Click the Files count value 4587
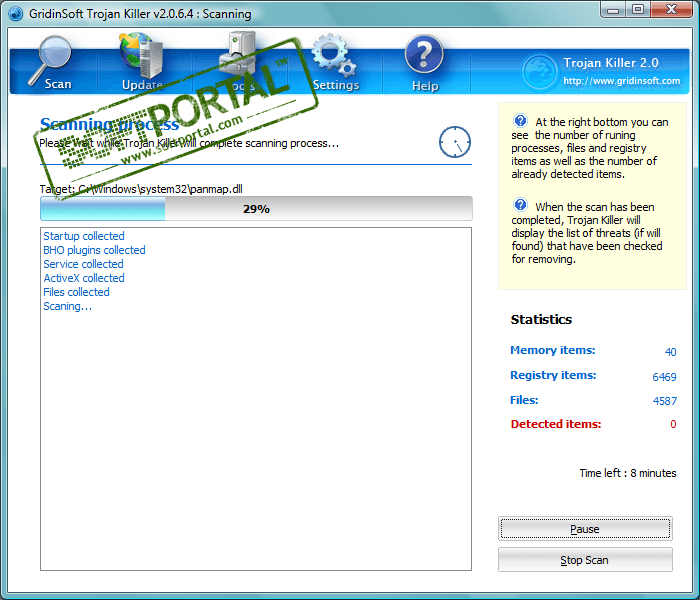The image size is (700, 600). pos(665,401)
